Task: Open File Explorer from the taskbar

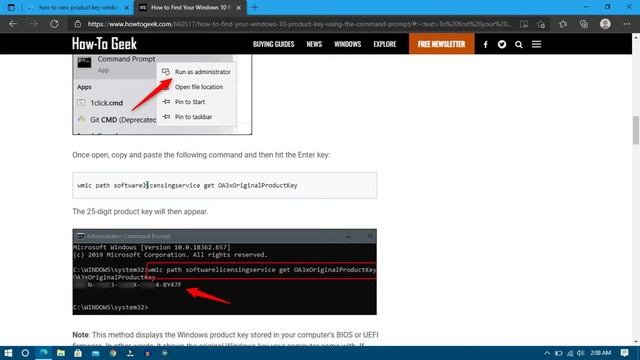Action: (61, 353)
